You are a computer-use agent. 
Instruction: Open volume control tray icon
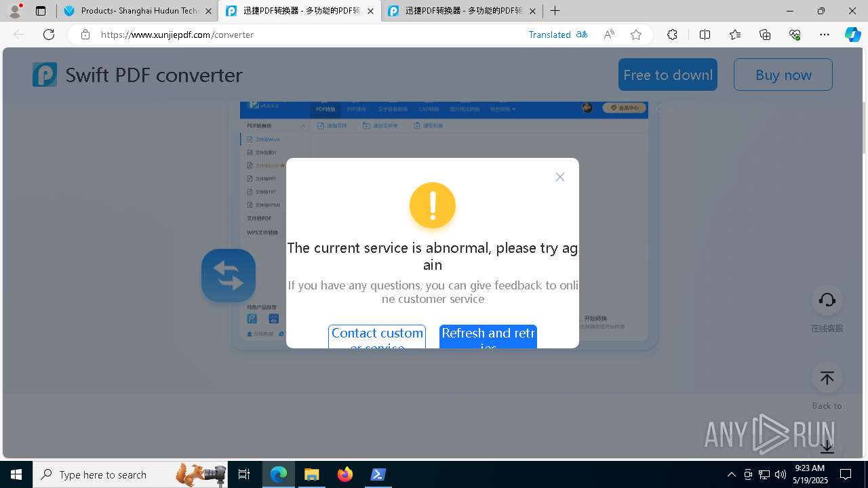click(781, 474)
